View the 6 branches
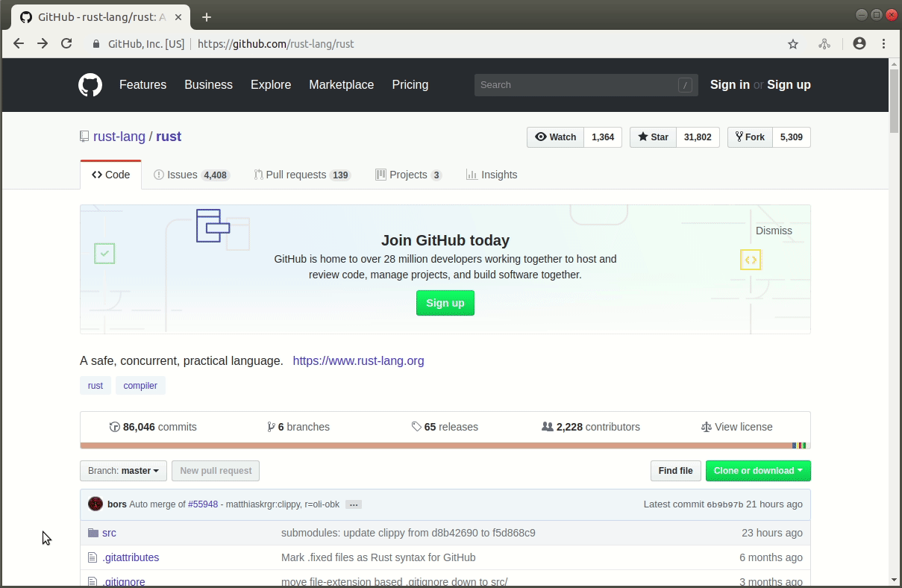Screen dimensions: 902x588 pyautogui.click(x=298, y=427)
